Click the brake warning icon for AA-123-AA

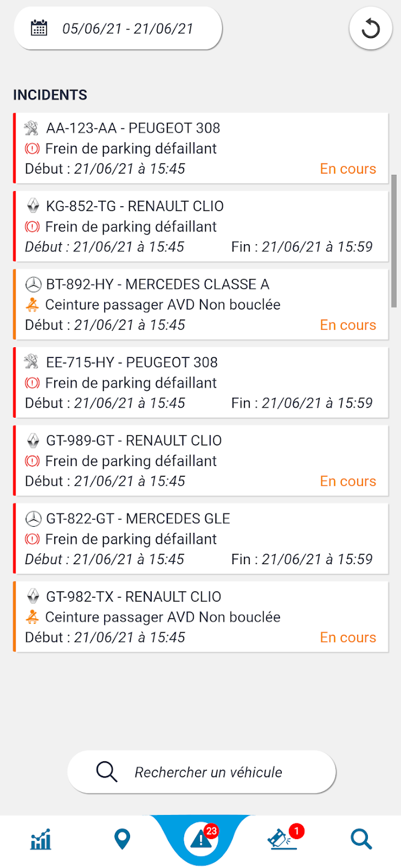pos(32,149)
